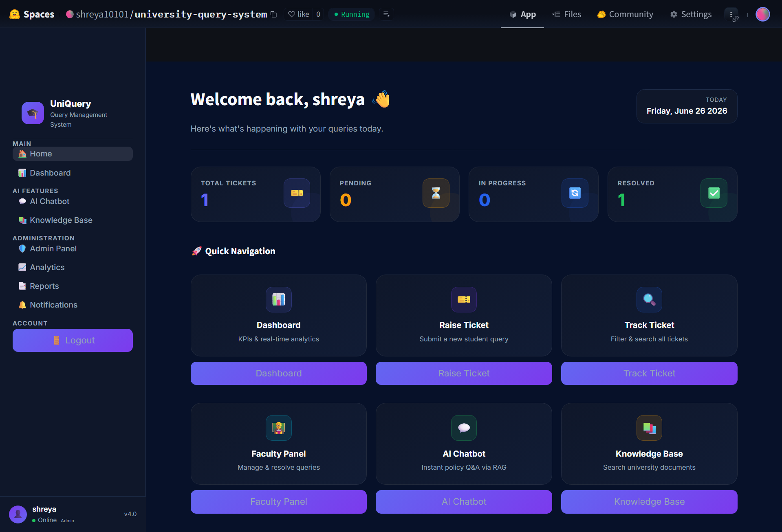Click the Resolved checkmark icon
Image resolution: width=782 pixels, height=532 pixels.
[714, 193]
